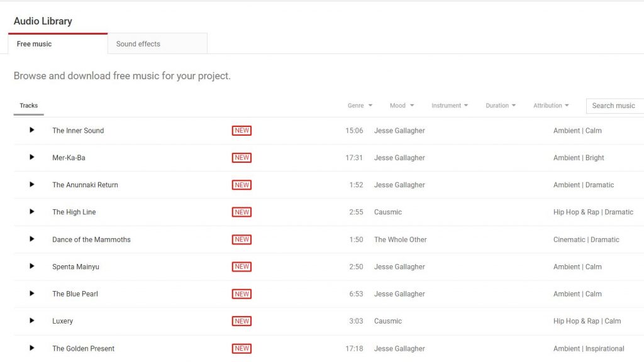
Task: Click the NEW badge for The High Line
Action: pos(241,212)
